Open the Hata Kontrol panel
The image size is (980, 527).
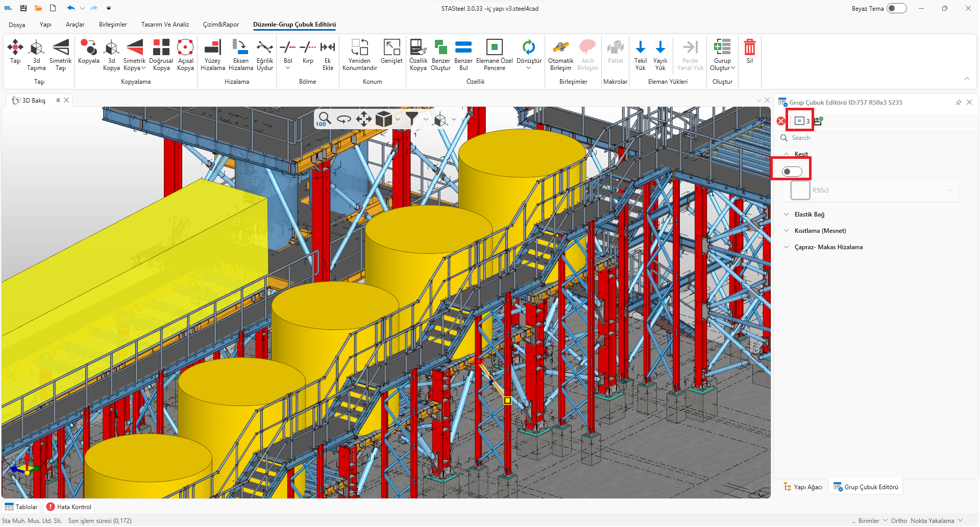tap(69, 507)
